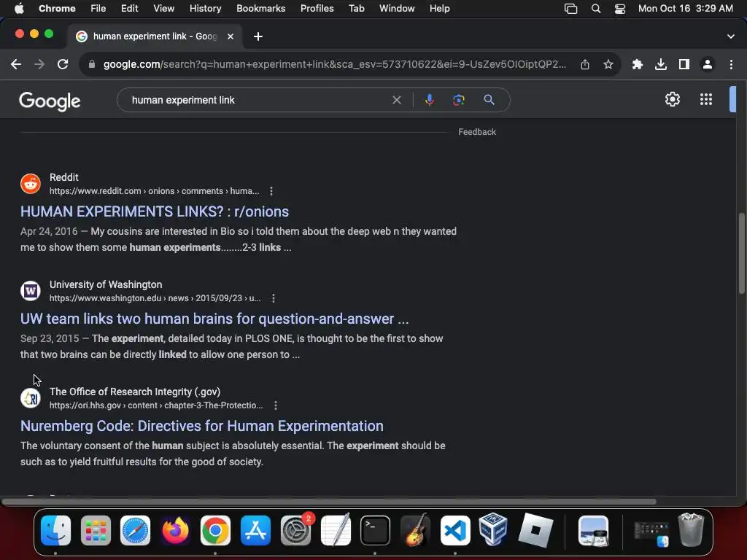This screenshot has height=560, width=747.
Task: Click the horizontal page scrollbar
Action: click(x=329, y=502)
